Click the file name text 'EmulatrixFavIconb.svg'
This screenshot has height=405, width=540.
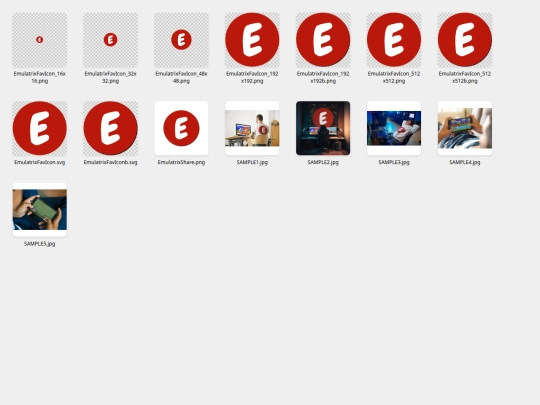pos(111,162)
